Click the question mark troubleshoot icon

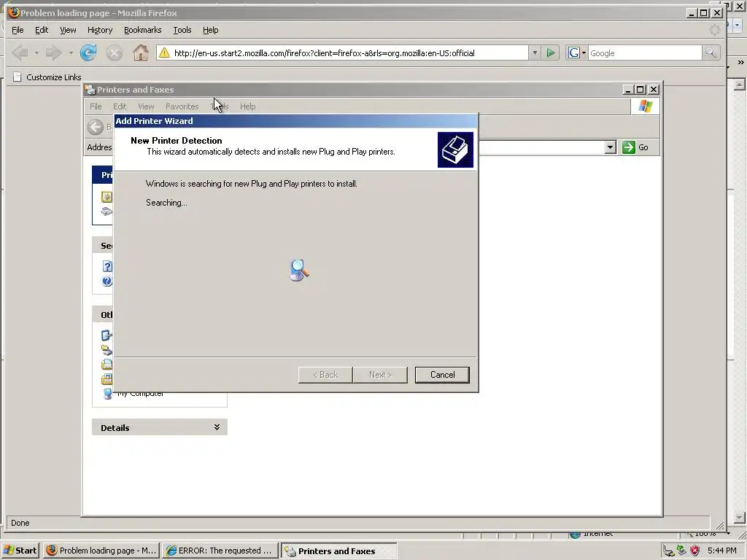107,266
